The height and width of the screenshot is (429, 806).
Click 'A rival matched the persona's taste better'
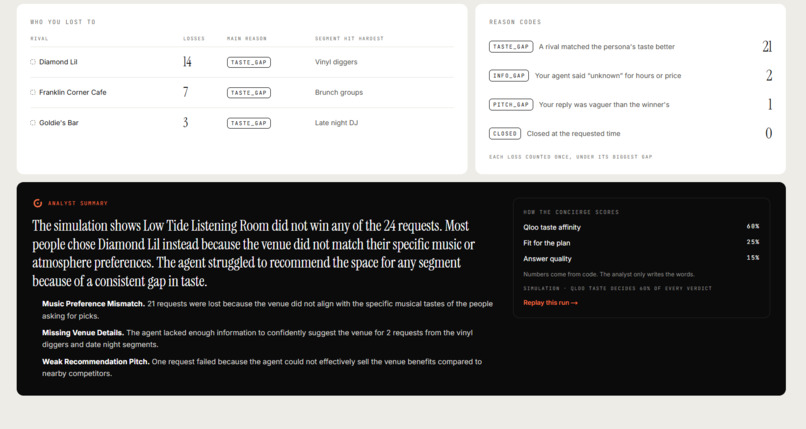click(607, 47)
